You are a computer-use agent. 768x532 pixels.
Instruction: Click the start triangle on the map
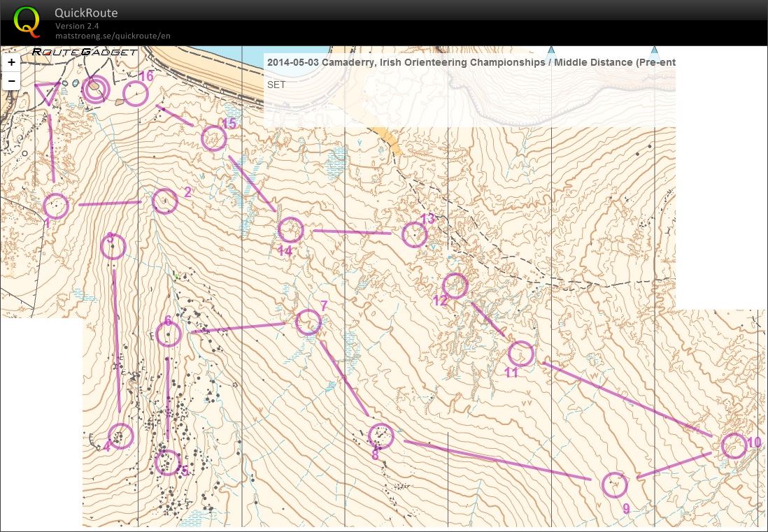click(48, 92)
